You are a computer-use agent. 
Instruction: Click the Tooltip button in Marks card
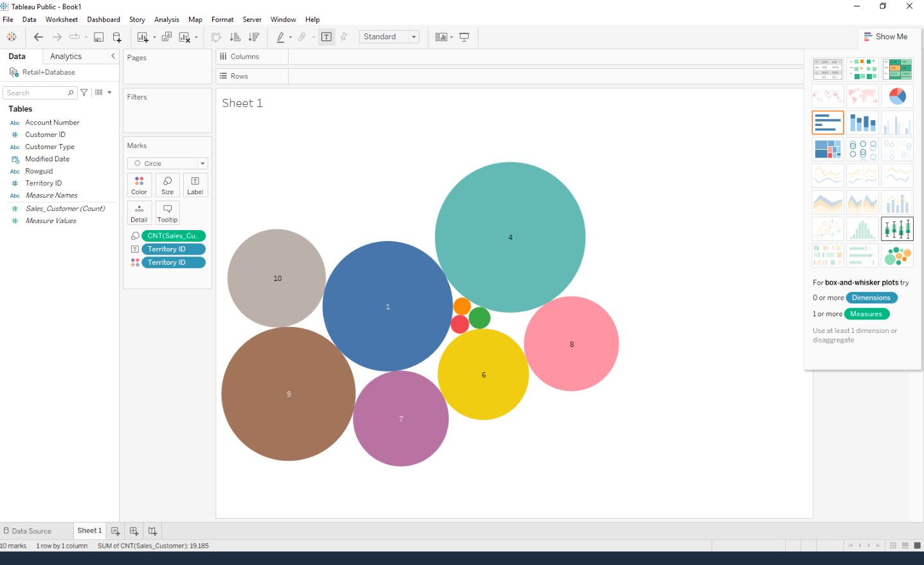167,213
